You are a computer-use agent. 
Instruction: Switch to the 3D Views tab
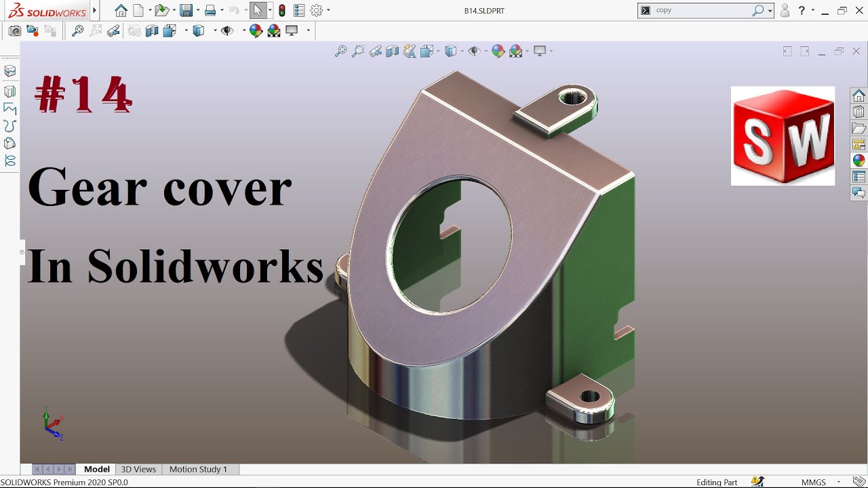tap(138, 469)
